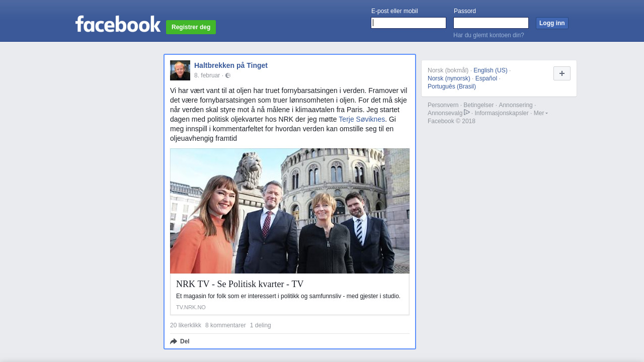Switch language to English (US)
Image resolution: width=644 pixels, height=362 pixels.
tap(490, 70)
